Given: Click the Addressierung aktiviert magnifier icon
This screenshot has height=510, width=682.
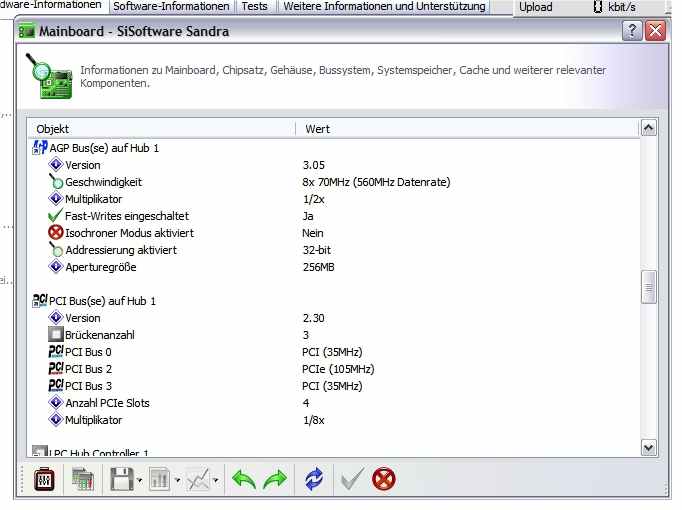Looking at the screenshot, I should (x=56, y=250).
